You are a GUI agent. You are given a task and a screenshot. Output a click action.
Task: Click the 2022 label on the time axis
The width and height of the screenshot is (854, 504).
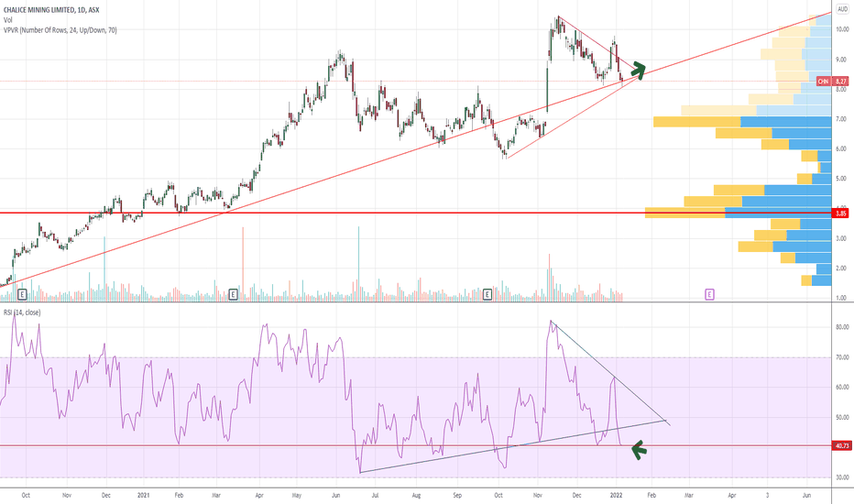coord(616,495)
